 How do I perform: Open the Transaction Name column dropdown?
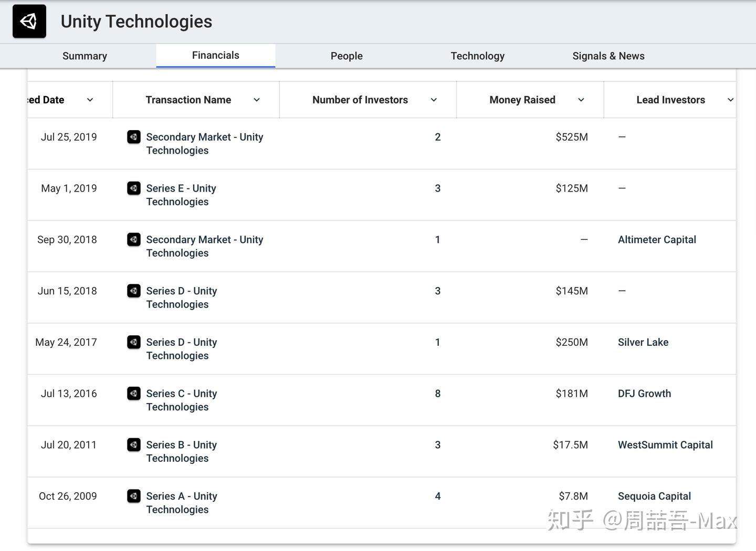pyautogui.click(x=257, y=100)
